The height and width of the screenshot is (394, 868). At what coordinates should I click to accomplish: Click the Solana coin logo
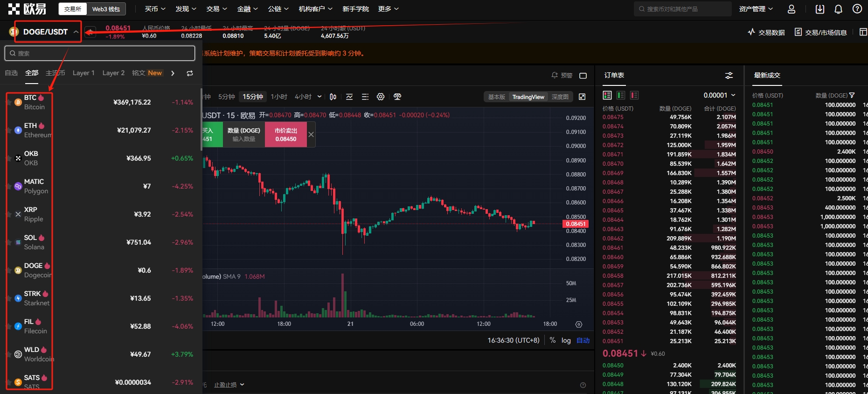[x=18, y=242]
